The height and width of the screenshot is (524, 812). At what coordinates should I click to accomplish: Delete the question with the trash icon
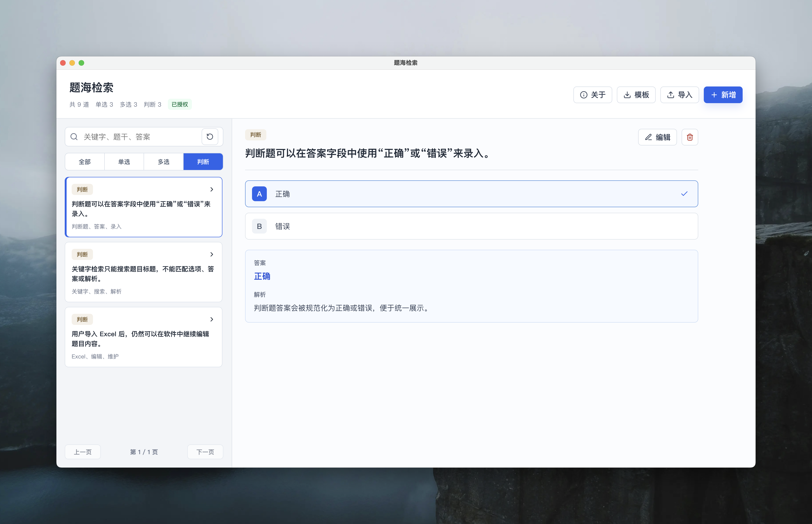[x=690, y=137]
